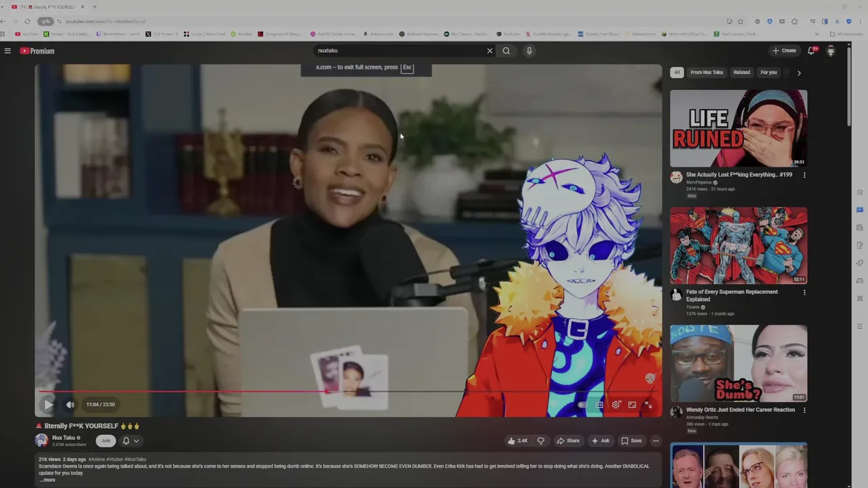868x488 pixels.
Task: Open the #Anime hashtag link
Action: tap(96, 460)
